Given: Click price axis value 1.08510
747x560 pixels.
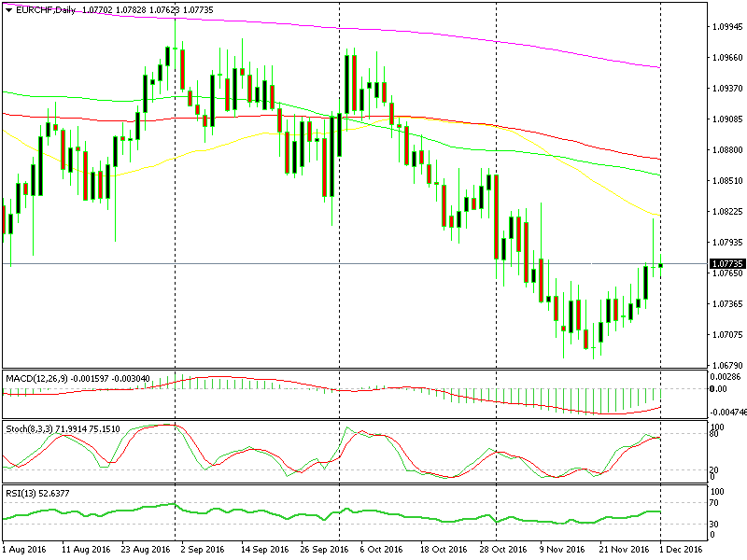Looking at the screenshot, I should pyautogui.click(x=727, y=181).
